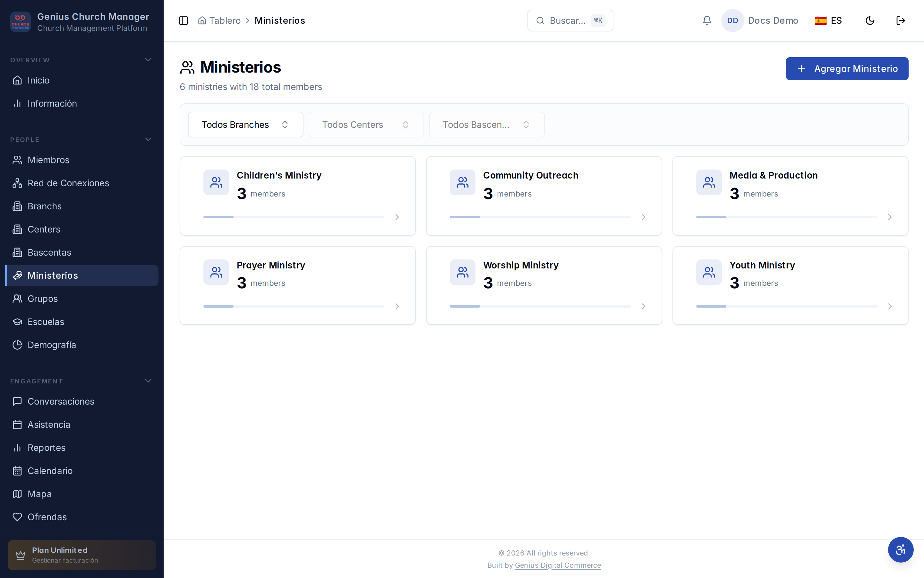
Task: Open Demografía in sidebar
Action: coord(81,345)
